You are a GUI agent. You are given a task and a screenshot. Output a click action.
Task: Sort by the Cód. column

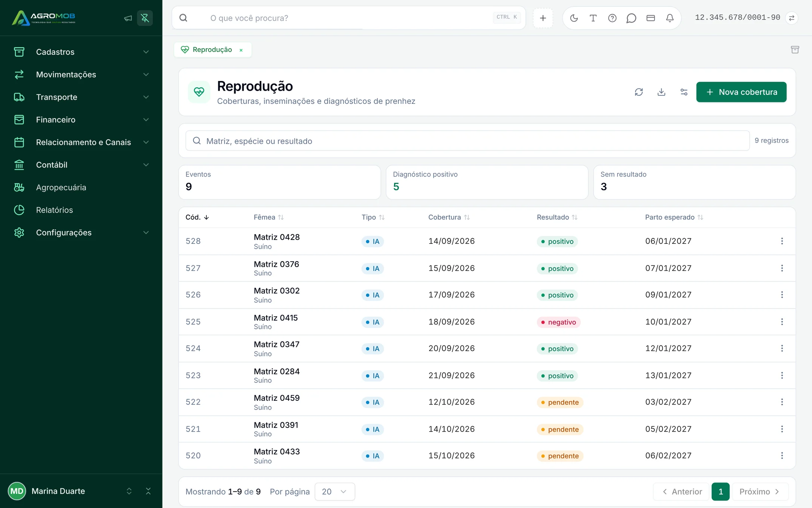[197, 217]
